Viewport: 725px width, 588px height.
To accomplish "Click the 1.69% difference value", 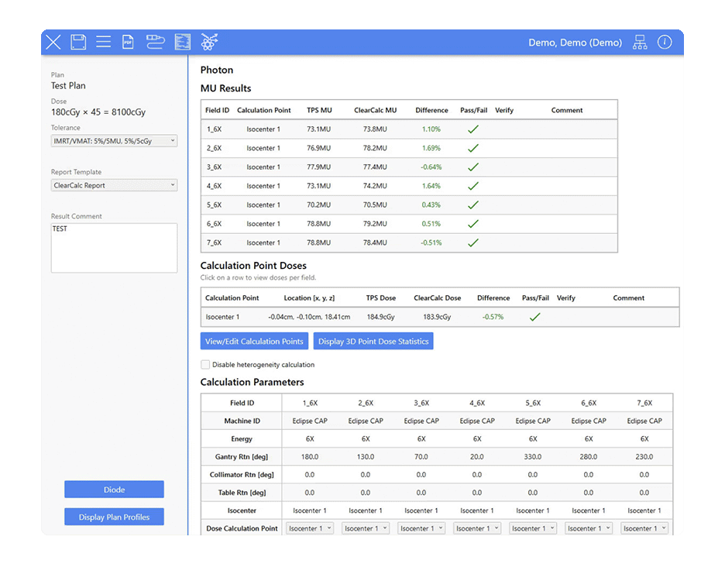I will (x=431, y=149).
